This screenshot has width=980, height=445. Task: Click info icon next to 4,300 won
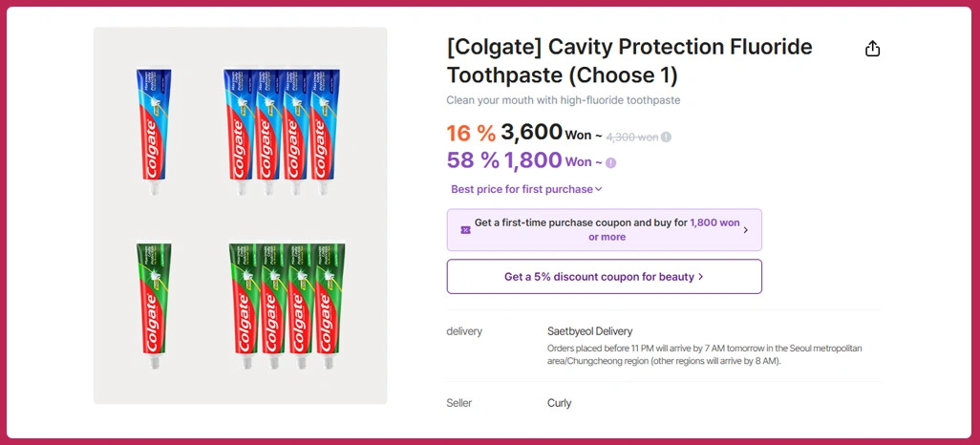pos(667,137)
